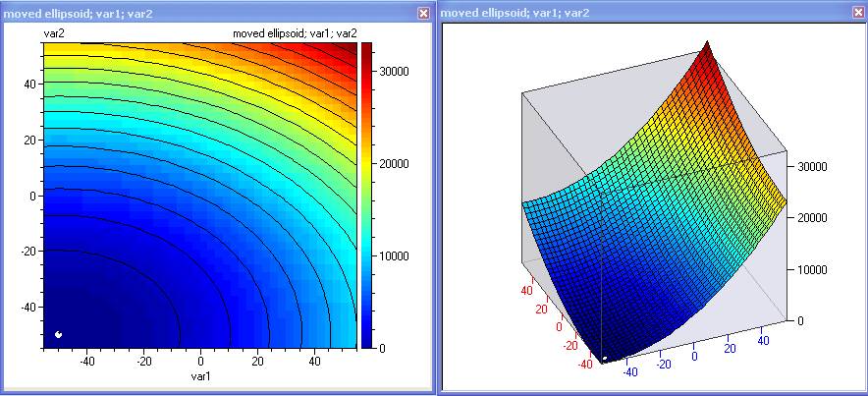Click the 30000 tick on 3D z-axis

coord(817,166)
